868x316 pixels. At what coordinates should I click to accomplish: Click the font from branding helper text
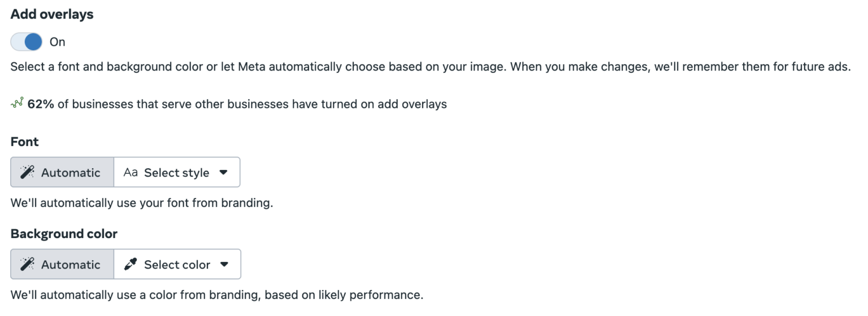click(x=142, y=203)
